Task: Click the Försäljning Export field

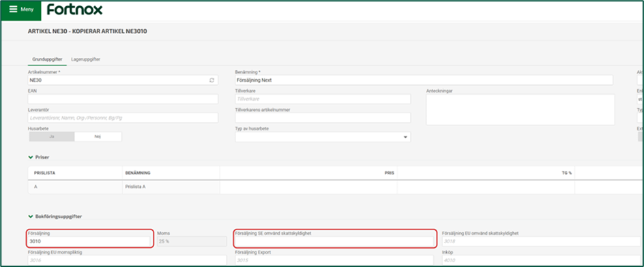Action: pyautogui.click(x=334, y=260)
